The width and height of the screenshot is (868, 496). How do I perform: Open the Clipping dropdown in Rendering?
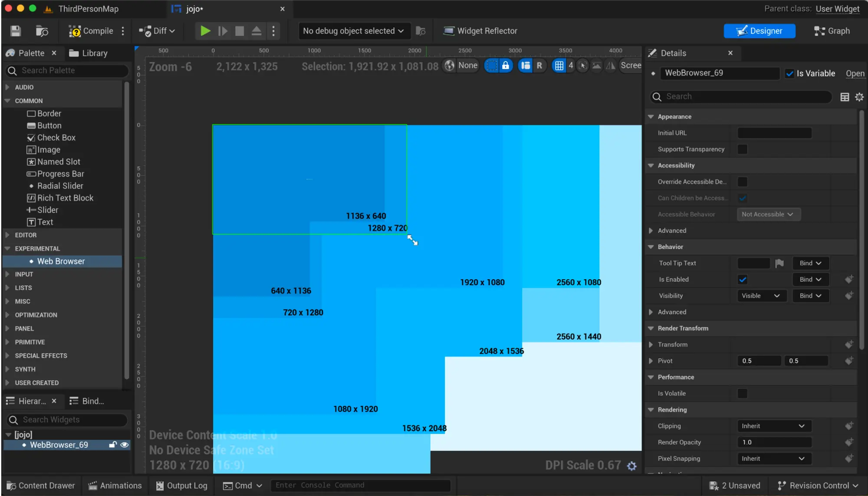[773, 426]
